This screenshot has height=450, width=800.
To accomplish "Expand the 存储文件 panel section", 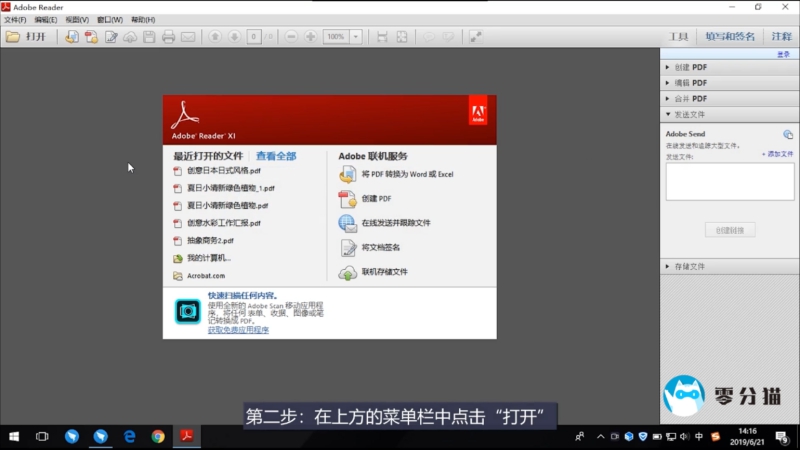I will 691,267.
